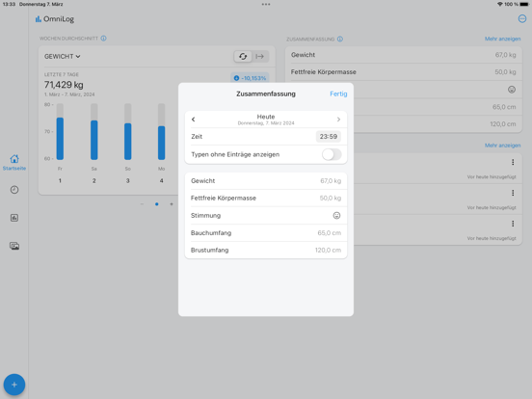The width and height of the screenshot is (532, 399).
Task: Open the photos gallery sidebar icon
Action: (14, 246)
